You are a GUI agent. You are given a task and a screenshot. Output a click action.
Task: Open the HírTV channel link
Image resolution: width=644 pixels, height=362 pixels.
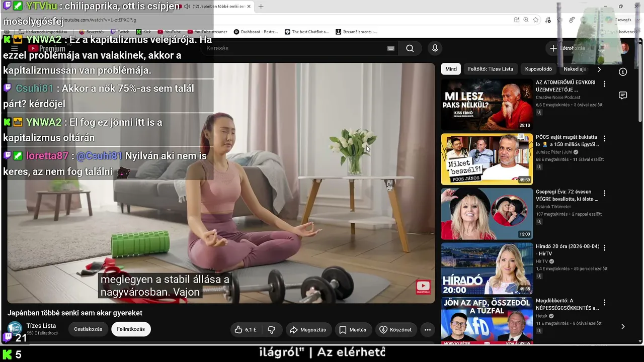[542, 261]
